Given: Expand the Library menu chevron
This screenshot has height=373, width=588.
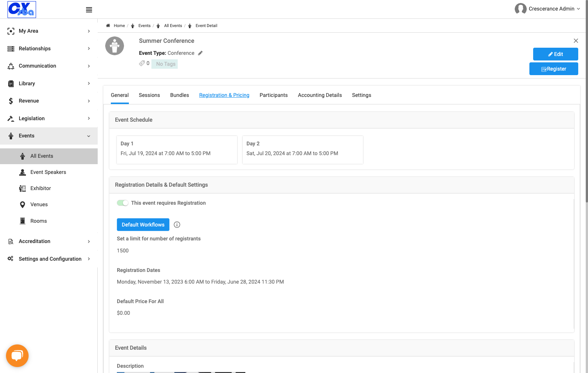Looking at the screenshot, I should coord(89,83).
